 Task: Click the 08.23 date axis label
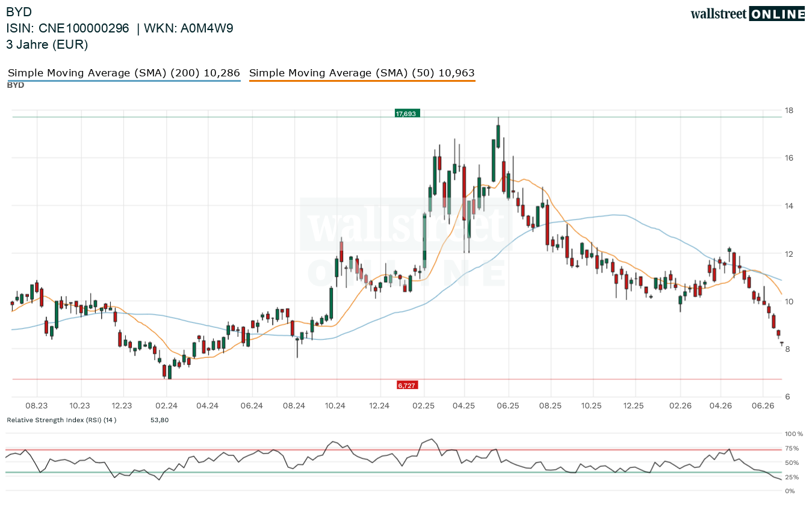tap(37, 406)
